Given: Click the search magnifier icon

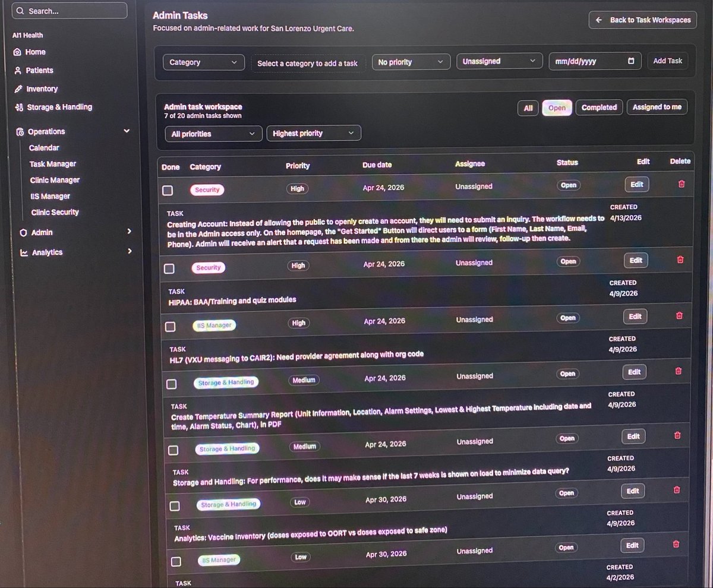Looking at the screenshot, I should [x=21, y=11].
